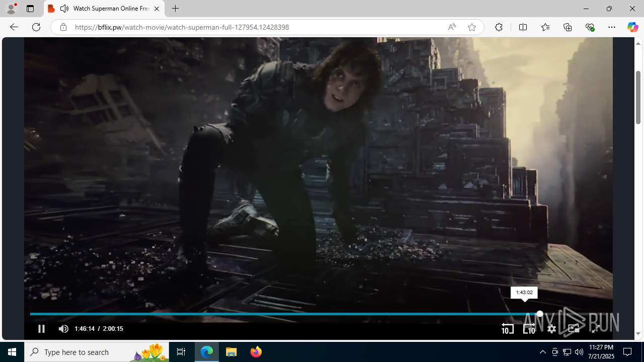Open system volume tray icon
Viewport: 644px width, 362px height.
point(579,352)
